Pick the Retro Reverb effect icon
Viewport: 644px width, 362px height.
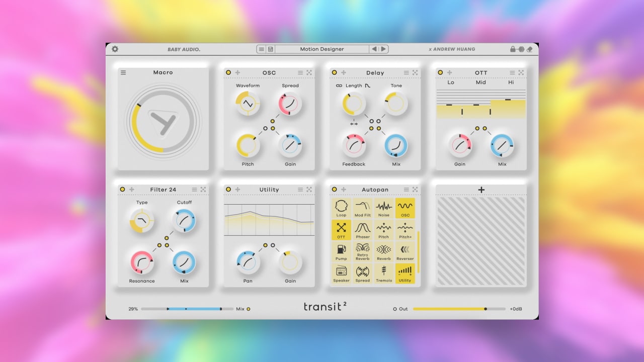click(362, 251)
